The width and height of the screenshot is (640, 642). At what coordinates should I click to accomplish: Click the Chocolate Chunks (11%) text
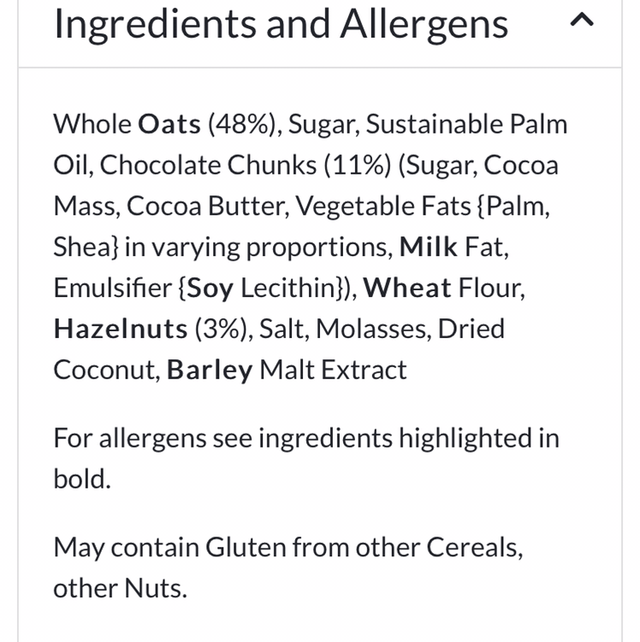(x=227, y=165)
